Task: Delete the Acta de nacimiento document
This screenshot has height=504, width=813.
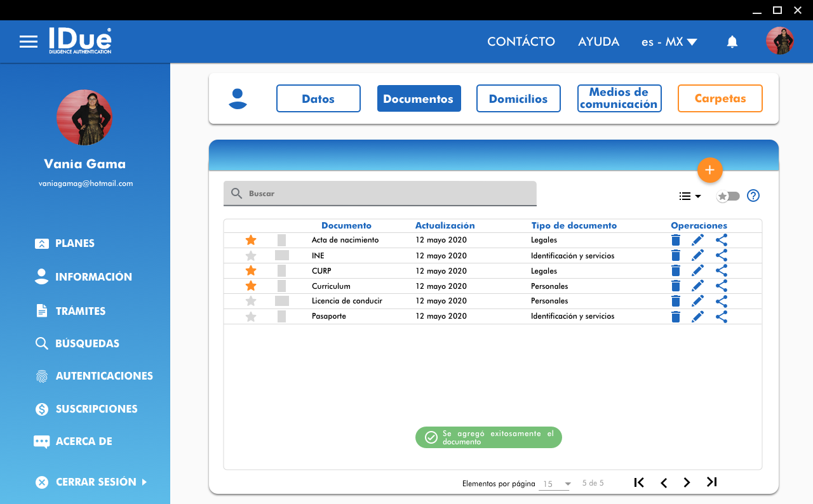Action: pyautogui.click(x=675, y=240)
